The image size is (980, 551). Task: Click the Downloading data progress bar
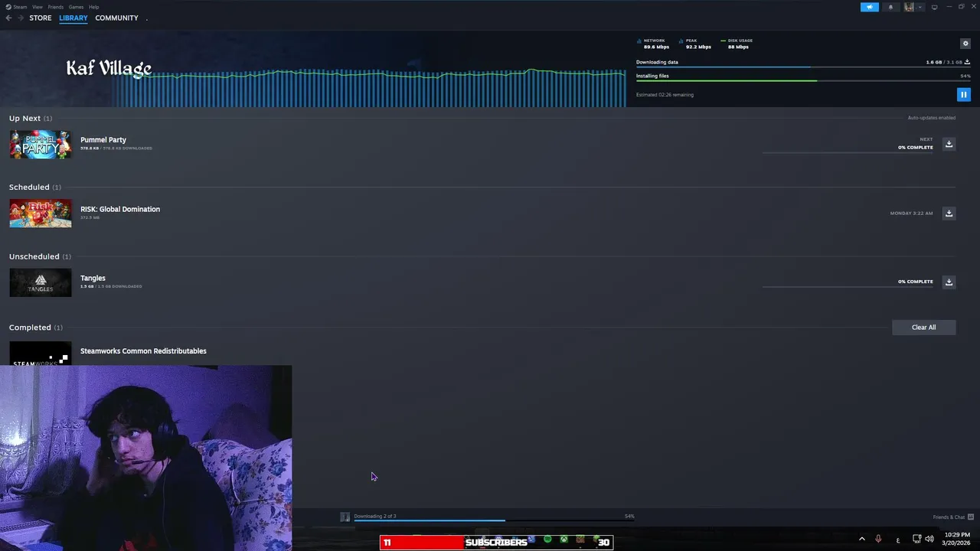[x=803, y=67]
